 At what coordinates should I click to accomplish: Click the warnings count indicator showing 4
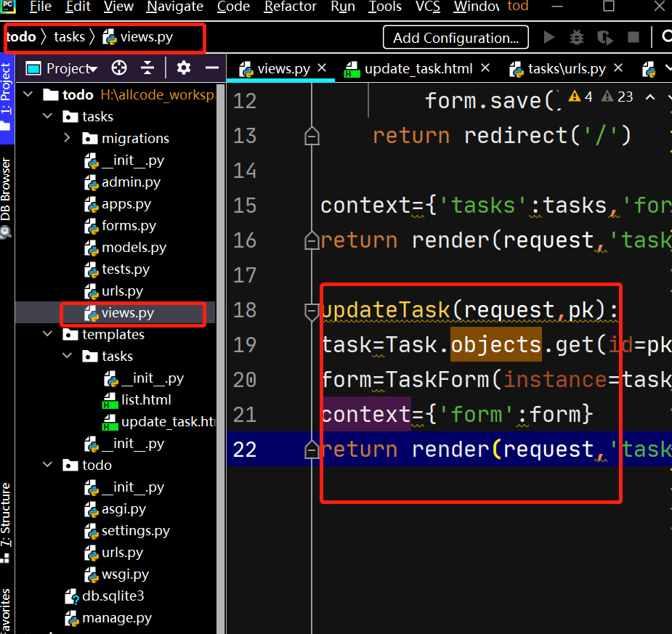(x=580, y=97)
